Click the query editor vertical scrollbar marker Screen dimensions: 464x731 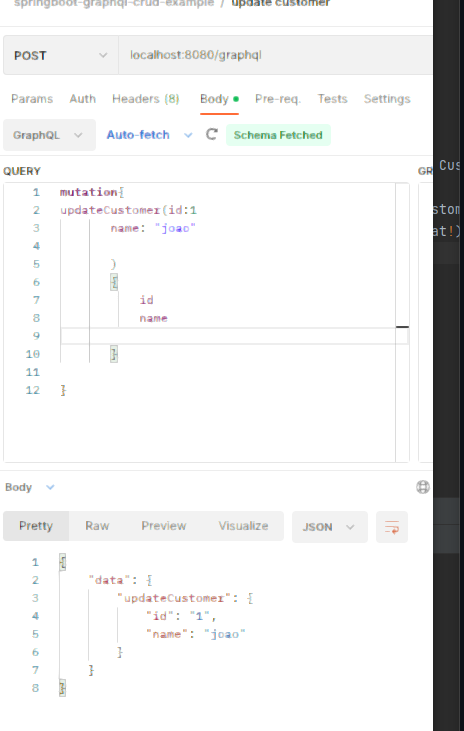click(x=402, y=327)
